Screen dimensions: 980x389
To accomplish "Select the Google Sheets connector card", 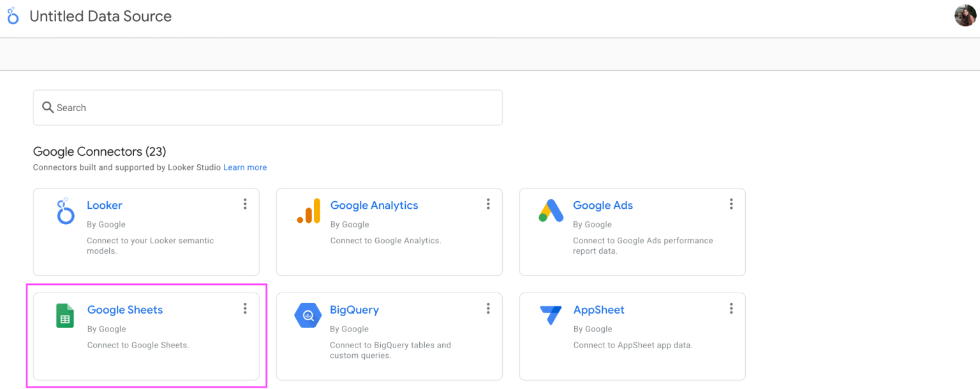I will coord(147,337).
